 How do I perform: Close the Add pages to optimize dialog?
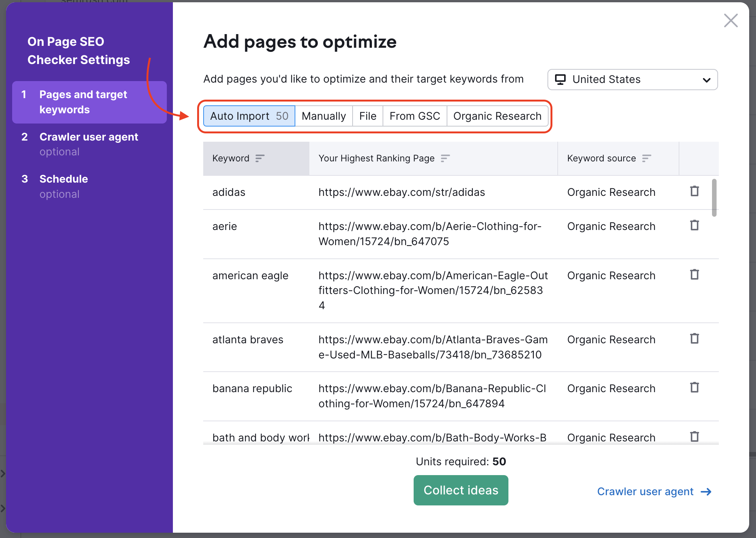pos(731,20)
